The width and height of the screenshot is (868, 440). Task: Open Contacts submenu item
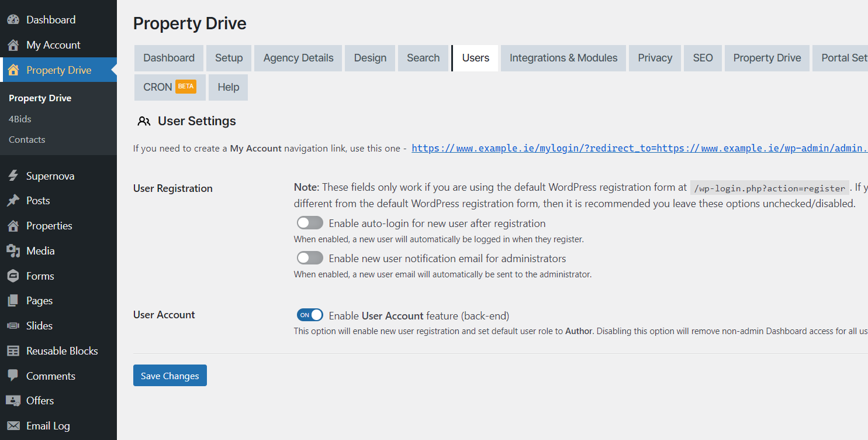click(x=27, y=140)
